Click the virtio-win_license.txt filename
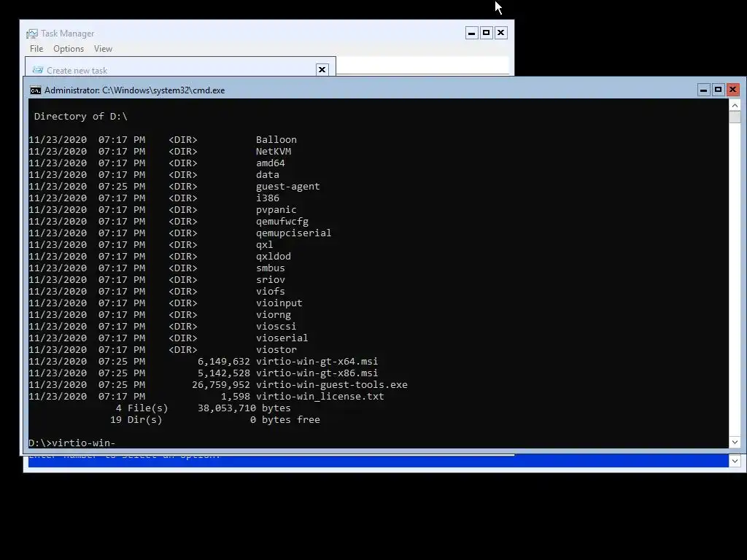Image resolution: width=747 pixels, height=560 pixels. pos(320,396)
